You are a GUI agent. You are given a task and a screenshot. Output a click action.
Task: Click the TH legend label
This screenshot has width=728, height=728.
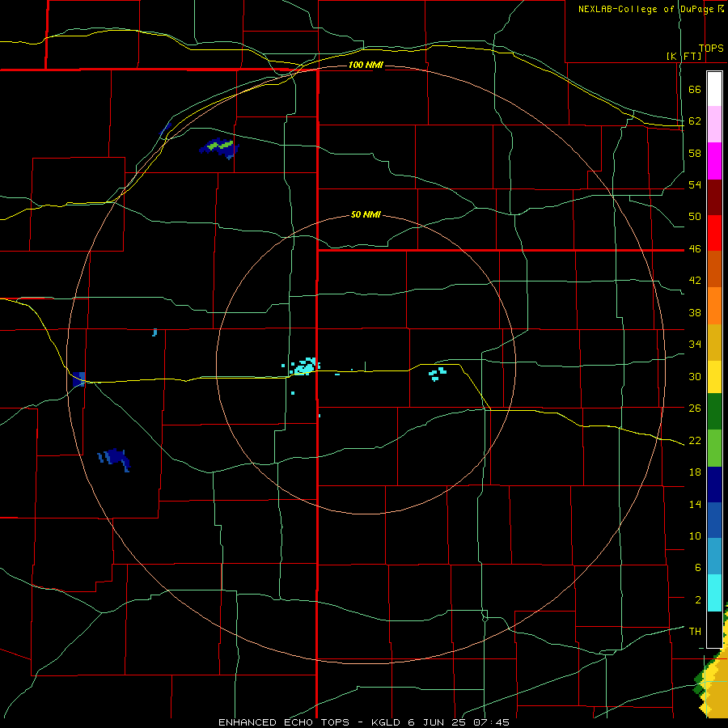click(695, 632)
